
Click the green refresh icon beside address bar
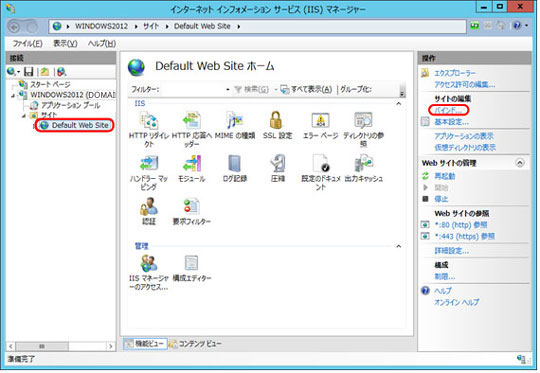click(x=475, y=25)
